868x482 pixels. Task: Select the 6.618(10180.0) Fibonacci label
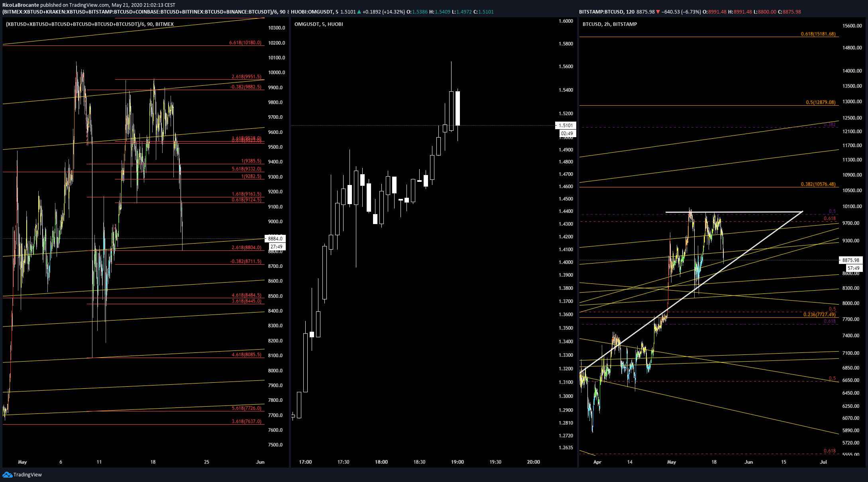pos(245,43)
